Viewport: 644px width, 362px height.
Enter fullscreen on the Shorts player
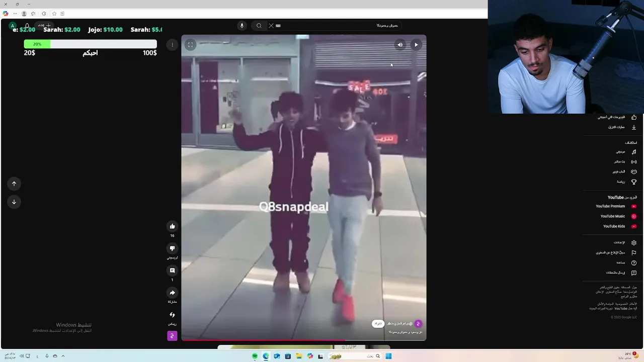coord(190,45)
